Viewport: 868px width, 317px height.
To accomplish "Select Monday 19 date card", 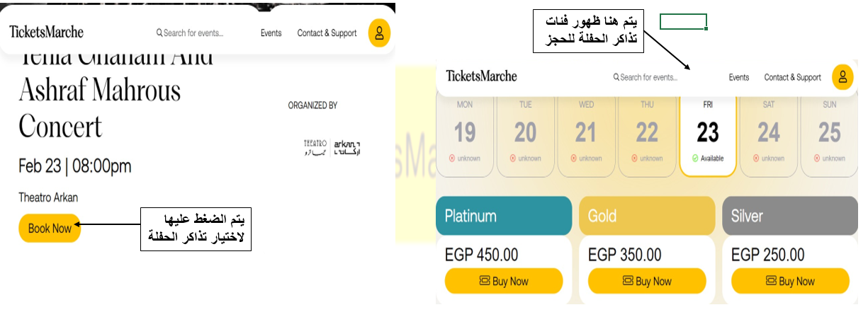I will click(465, 134).
